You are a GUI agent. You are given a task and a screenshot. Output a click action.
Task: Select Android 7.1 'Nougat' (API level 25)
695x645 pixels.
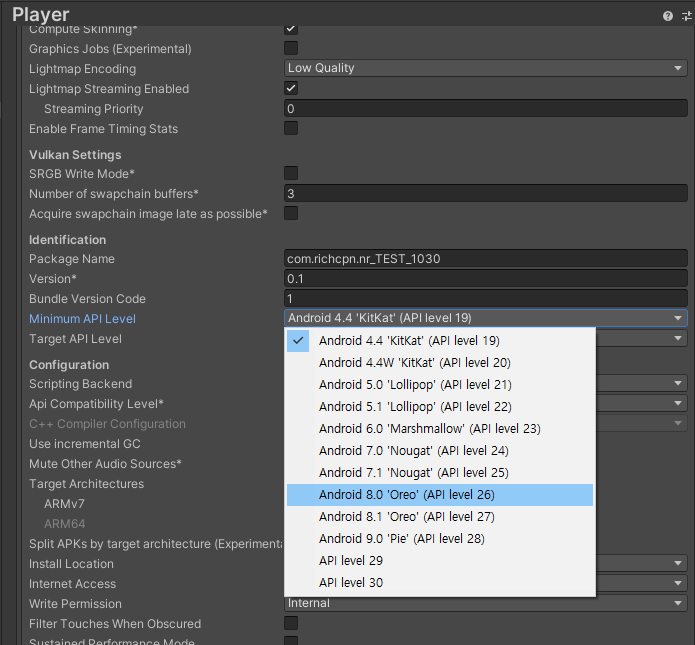(x=440, y=473)
